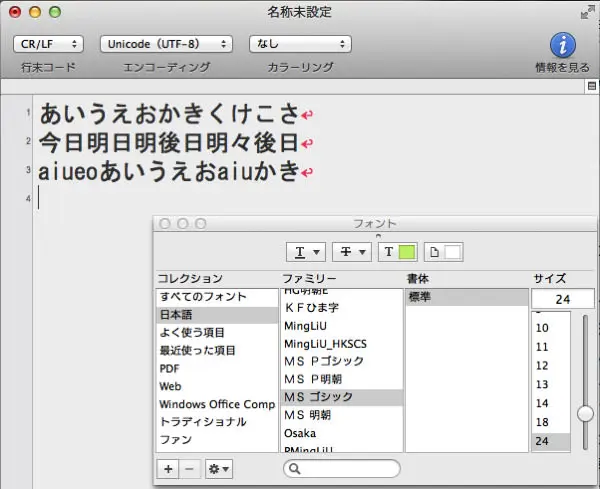
Task: Select Windows Office Comp collection
Action: (217, 404)
